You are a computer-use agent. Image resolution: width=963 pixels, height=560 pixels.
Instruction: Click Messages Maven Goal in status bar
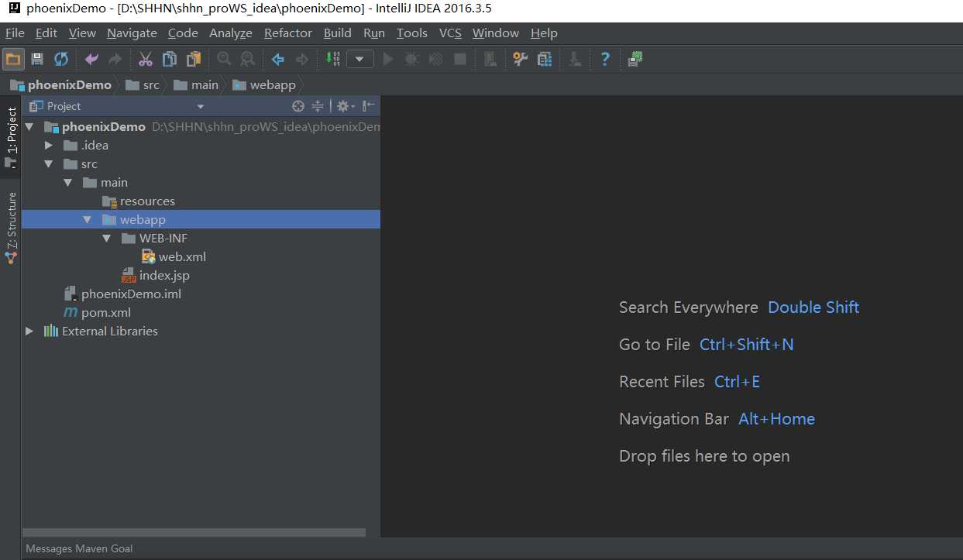[x=80, y=548]
